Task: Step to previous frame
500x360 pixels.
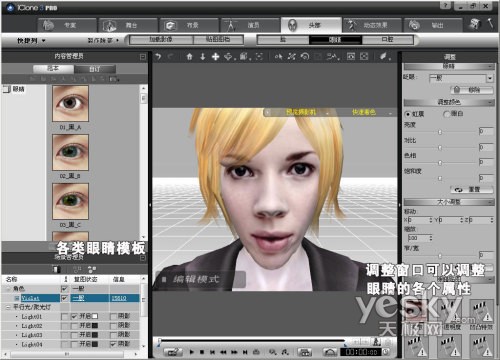Action: (x=223, y=352)
